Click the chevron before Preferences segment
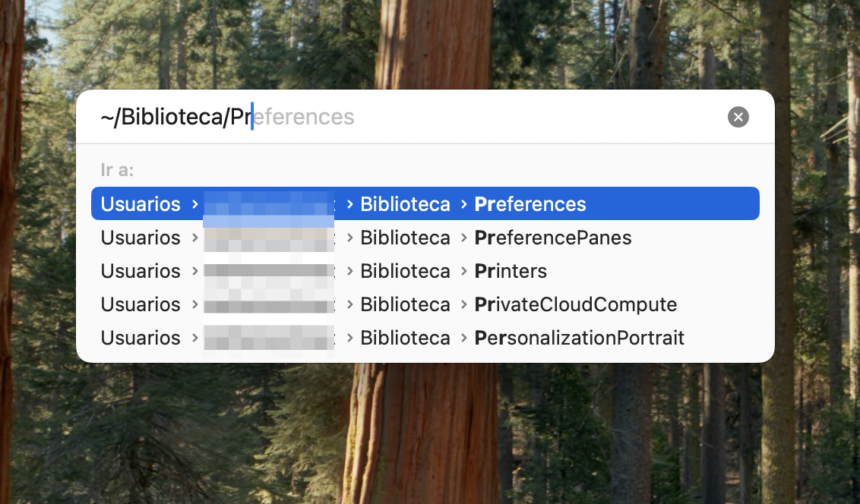This screenshot has width=860, height=504. click(463, 203)
